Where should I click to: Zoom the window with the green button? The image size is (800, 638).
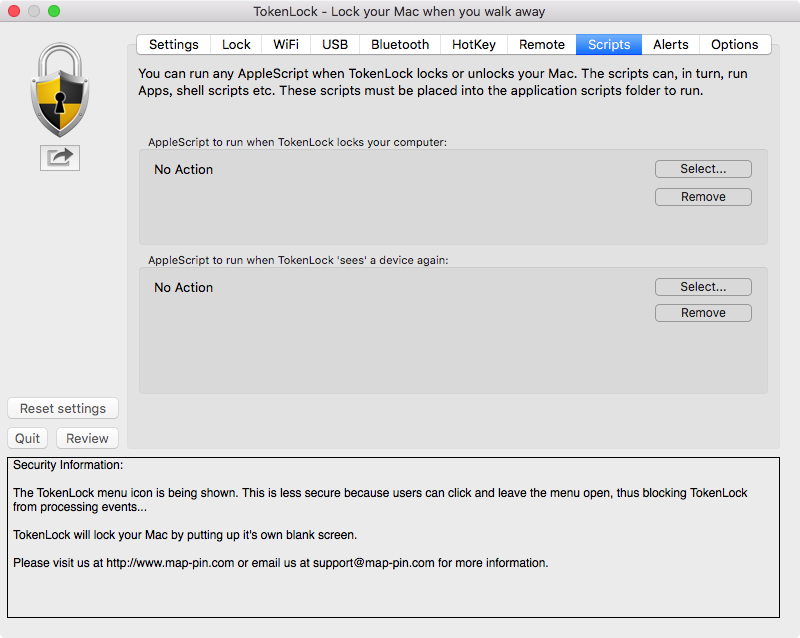[x=54, y=11]
